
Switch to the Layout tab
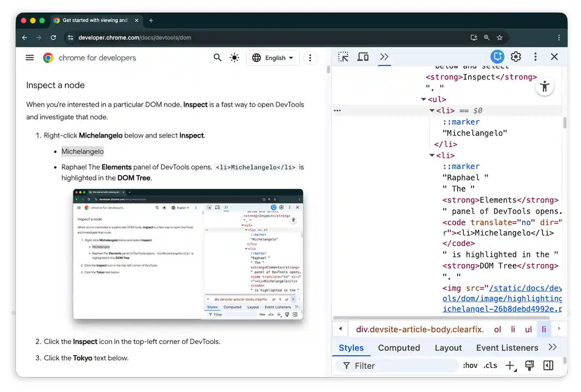point(448,348)
